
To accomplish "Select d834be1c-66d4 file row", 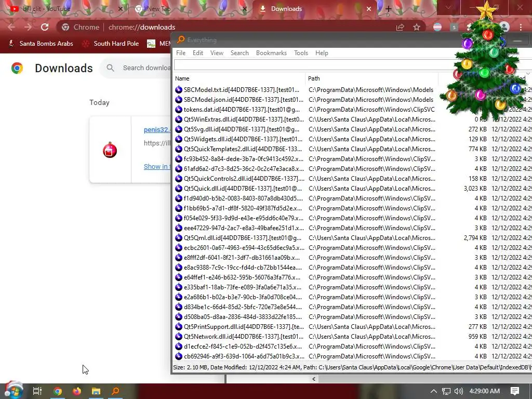I will [x=352, y=307].
